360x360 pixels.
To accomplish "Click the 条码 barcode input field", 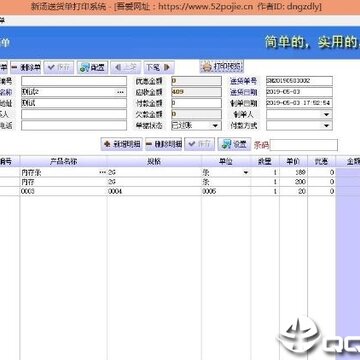I will point(304,145).
